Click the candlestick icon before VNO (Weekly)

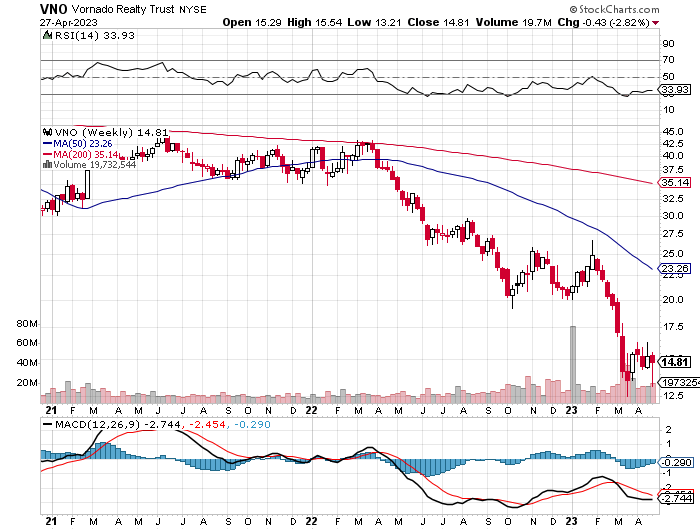click(x=47, y=133)
